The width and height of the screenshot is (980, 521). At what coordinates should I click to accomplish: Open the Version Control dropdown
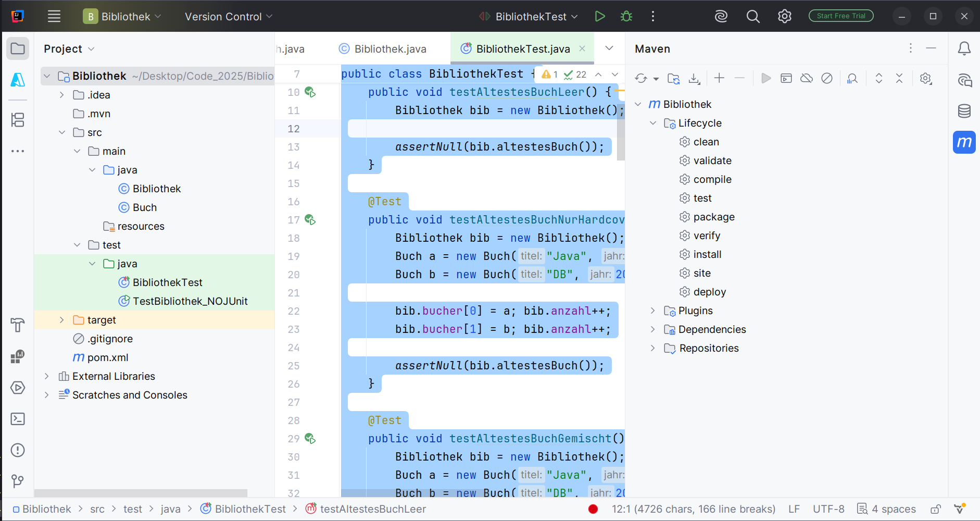228,17
